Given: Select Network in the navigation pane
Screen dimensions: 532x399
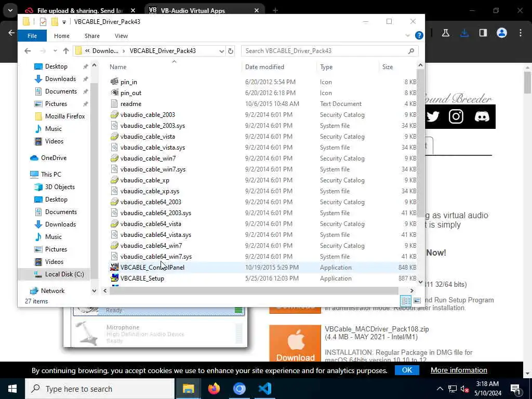Looking at the screenshot, I should (52, 291).
